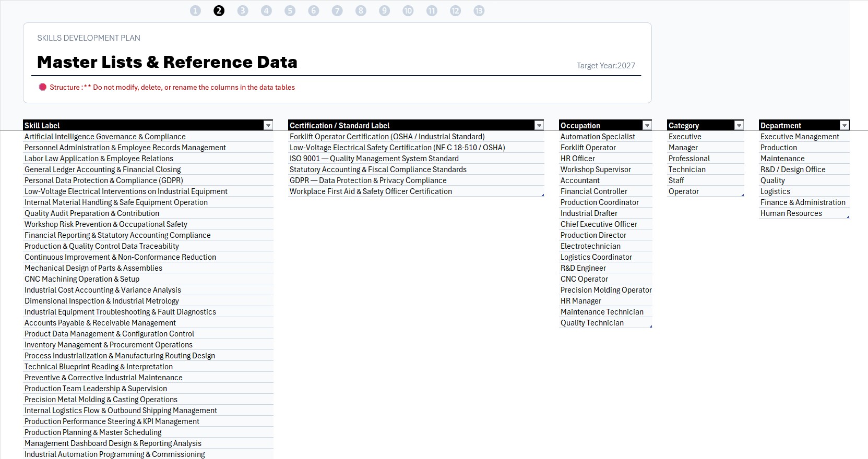This screenshot has width=868, height=459.
Task: Select the 'R&D / Design Office' department cell
Action: pos(804,170)
